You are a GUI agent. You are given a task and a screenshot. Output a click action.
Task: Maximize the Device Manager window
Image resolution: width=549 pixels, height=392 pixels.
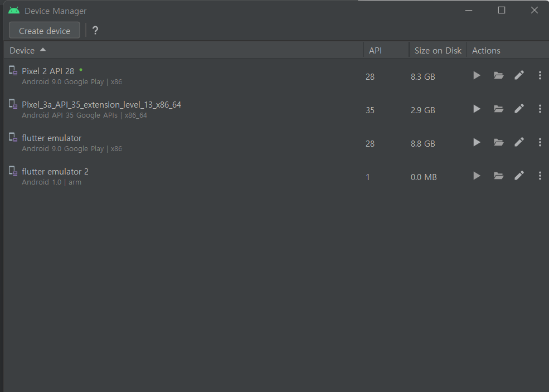pos(502,10)
